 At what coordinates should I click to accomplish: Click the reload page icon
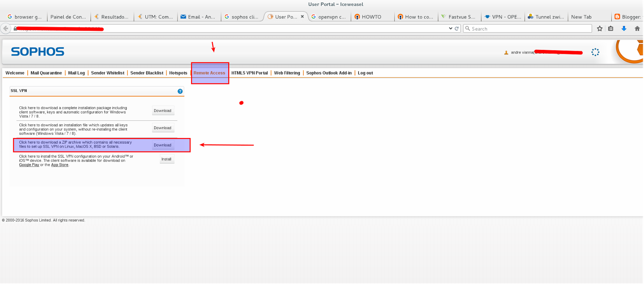(x=457, y=29)
